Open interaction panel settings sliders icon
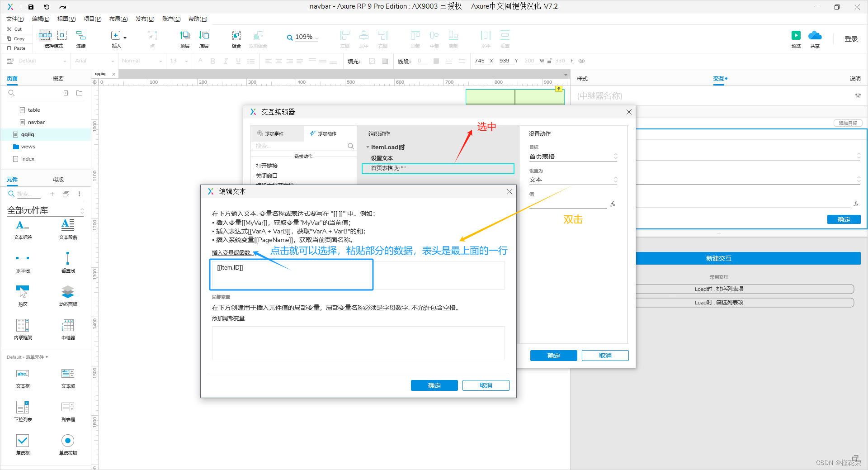868x470 pixels. (x=858, y=95)
